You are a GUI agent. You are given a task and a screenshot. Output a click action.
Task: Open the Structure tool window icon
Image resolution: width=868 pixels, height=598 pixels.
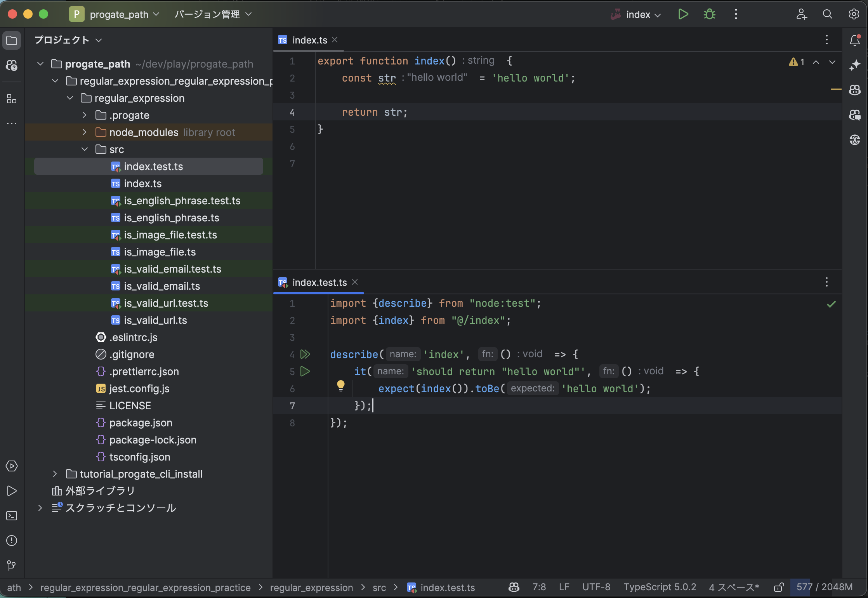tap(12, 99)
